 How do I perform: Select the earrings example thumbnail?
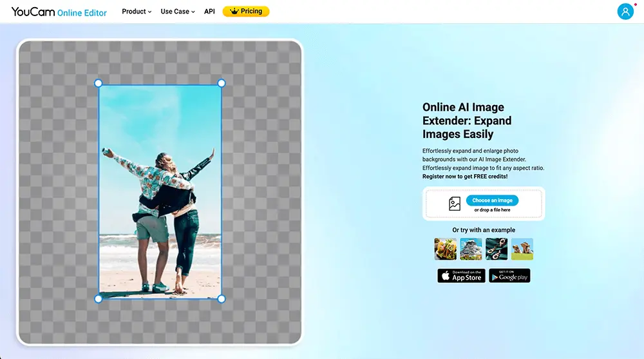coord(497,249)
